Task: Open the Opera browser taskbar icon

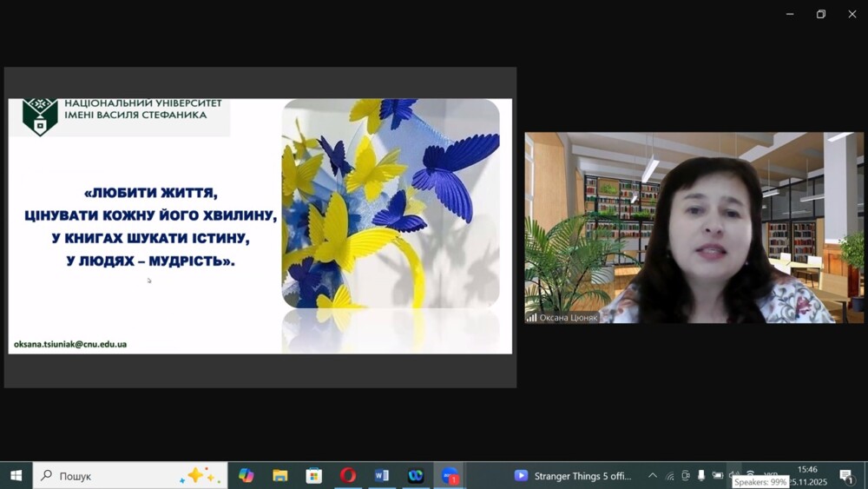Action: click(x=348, y=475)
